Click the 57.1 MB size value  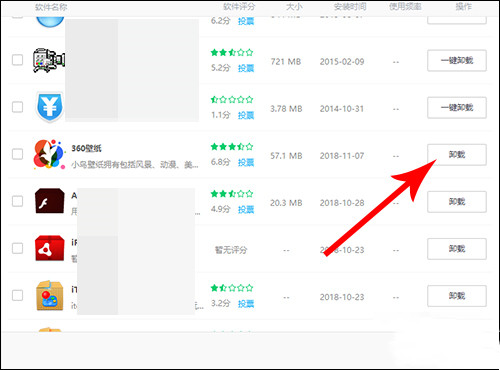point(286,156)
